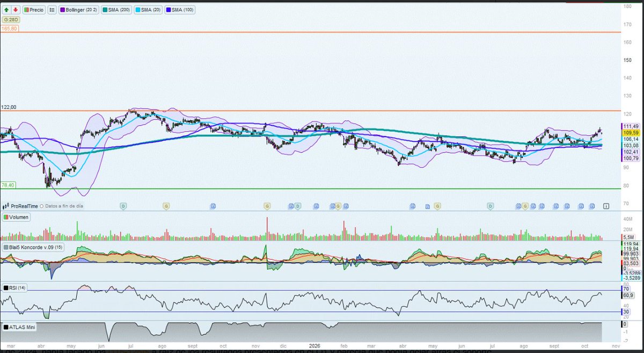Click the yellow G marker near November
The height and width of the screenshot is (353, 644).
(x=267, y=206)
